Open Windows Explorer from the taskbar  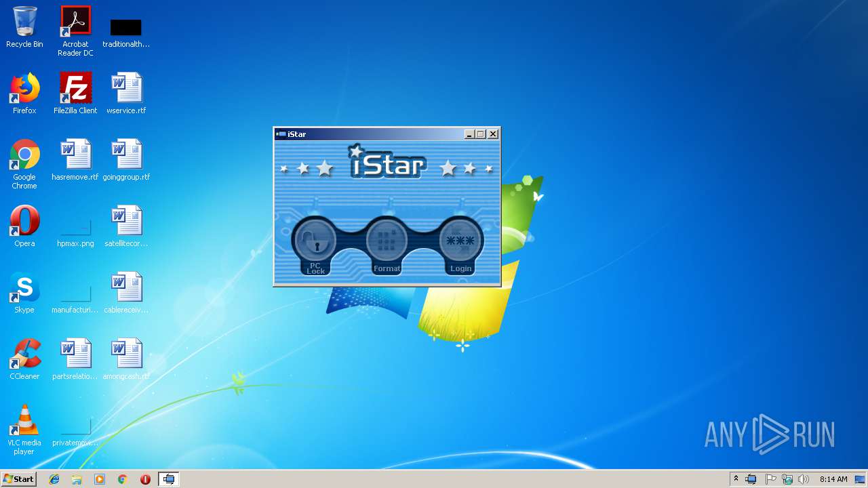tap(77, 479)
